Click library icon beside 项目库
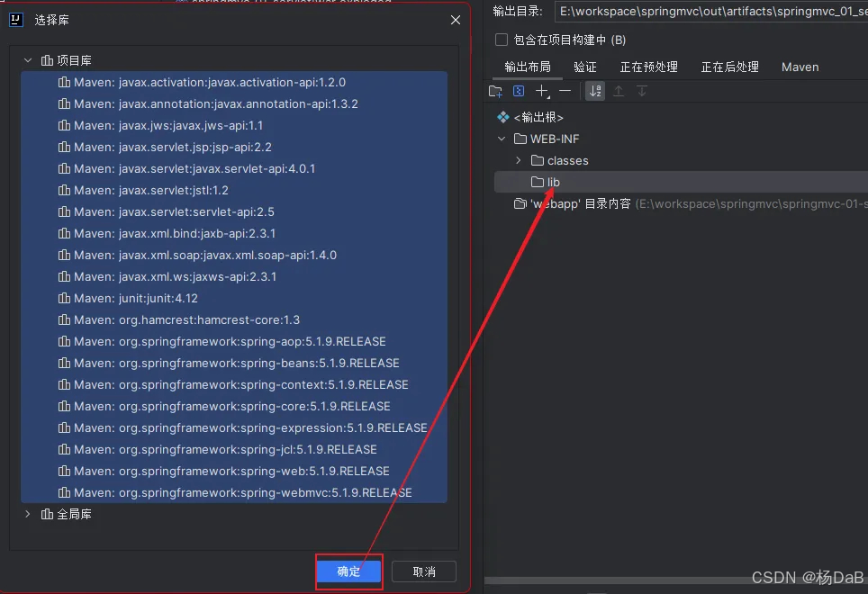868x594 pixels. [47, 60]
